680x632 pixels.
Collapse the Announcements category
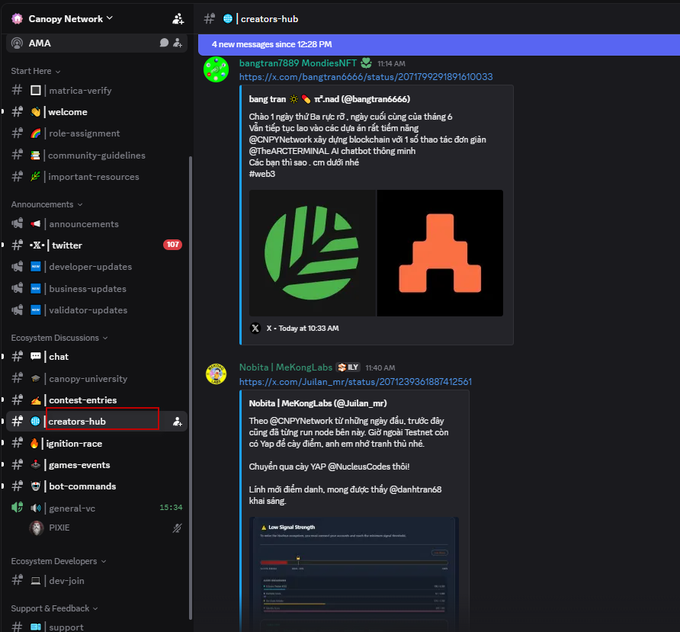click(x=47, y=204)
